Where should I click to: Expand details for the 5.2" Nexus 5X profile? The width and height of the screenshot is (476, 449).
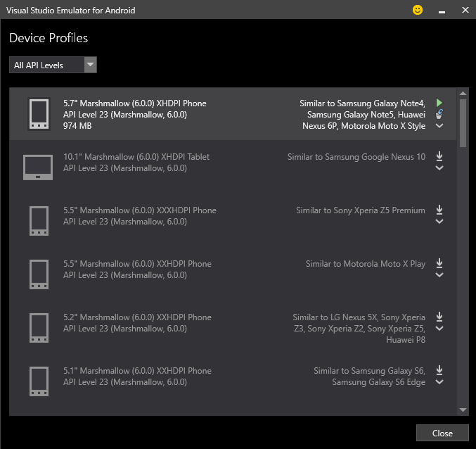click(439, 329)
